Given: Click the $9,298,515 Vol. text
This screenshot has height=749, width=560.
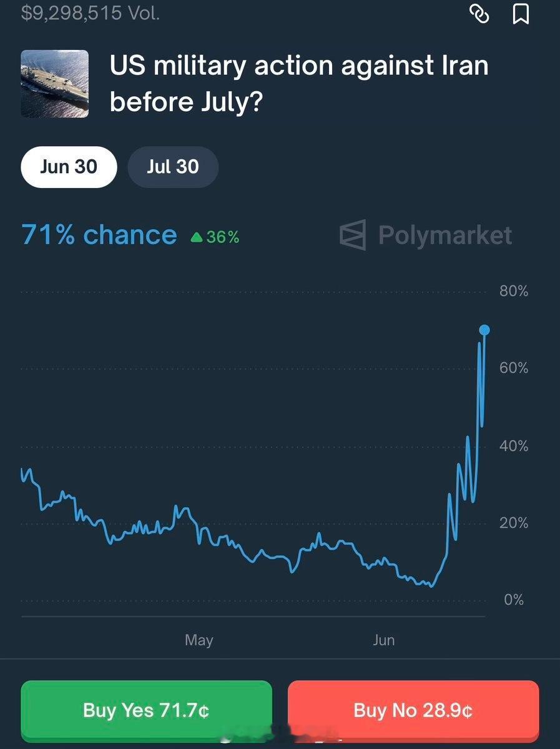Looking at the screenshot, I should click(91, 13).
